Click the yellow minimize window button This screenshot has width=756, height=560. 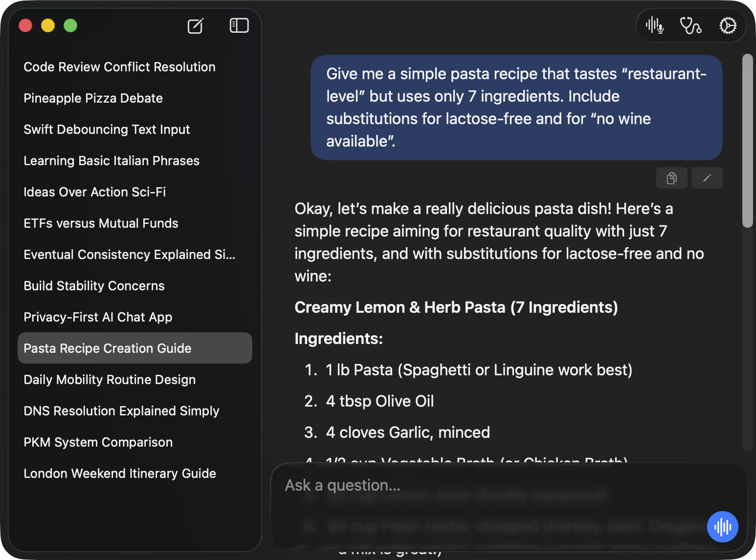pos(48,25)
